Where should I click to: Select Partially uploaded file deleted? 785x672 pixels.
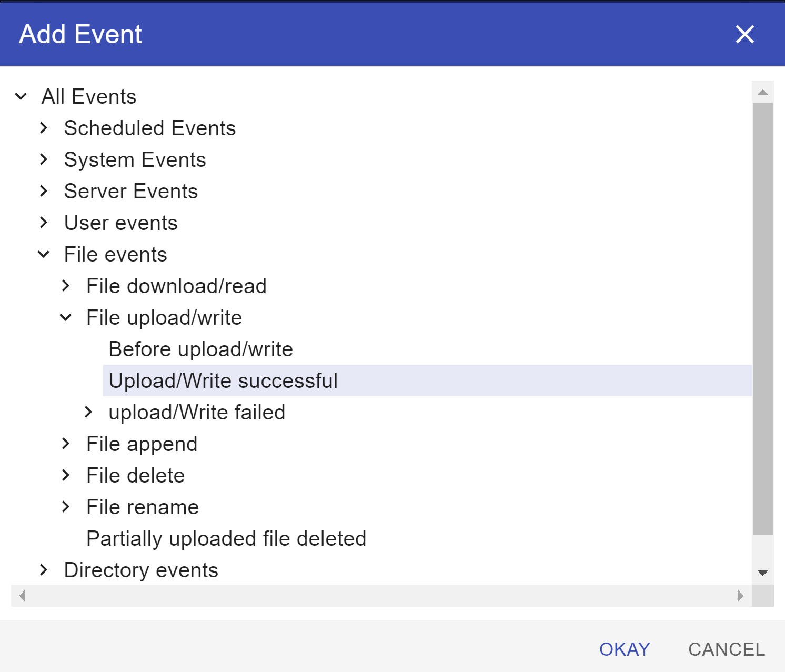226,539
